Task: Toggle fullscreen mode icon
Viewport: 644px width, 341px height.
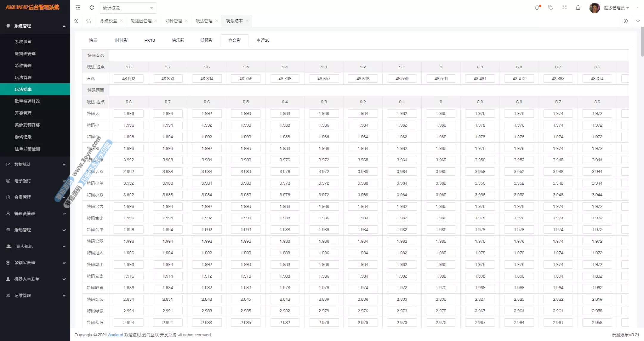Action: tap(564, 7)
